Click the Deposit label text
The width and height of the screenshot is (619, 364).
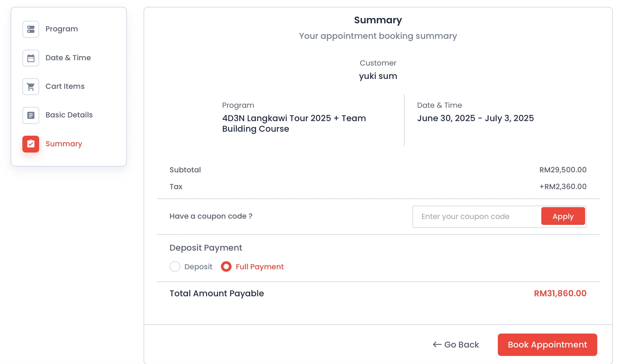pyautogui.click(x=198, y=267)
